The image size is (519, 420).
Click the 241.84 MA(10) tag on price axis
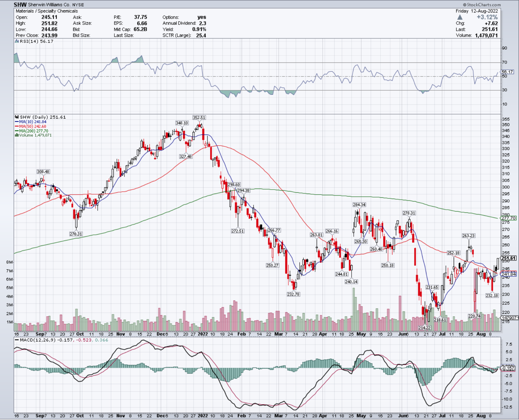coord(509,274)
